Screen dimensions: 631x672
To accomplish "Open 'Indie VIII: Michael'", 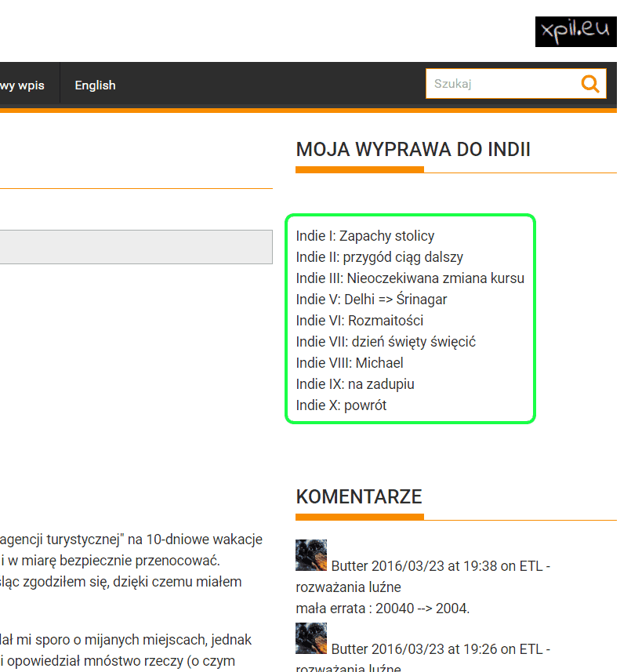I will click(x=350, y=362).
